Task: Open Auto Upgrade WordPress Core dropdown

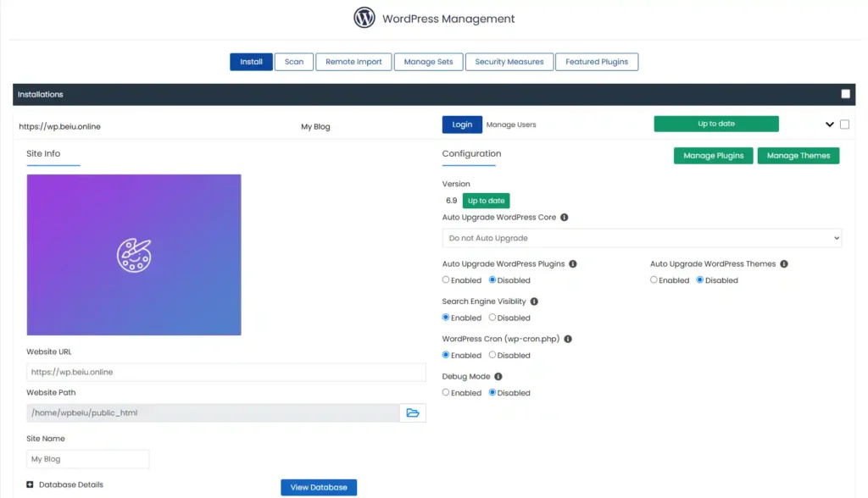Action: (x=642, y=238)
